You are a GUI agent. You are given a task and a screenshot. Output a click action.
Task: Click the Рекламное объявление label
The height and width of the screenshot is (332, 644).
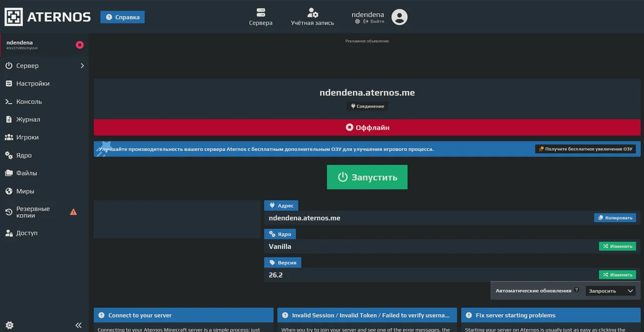point(367,41)
